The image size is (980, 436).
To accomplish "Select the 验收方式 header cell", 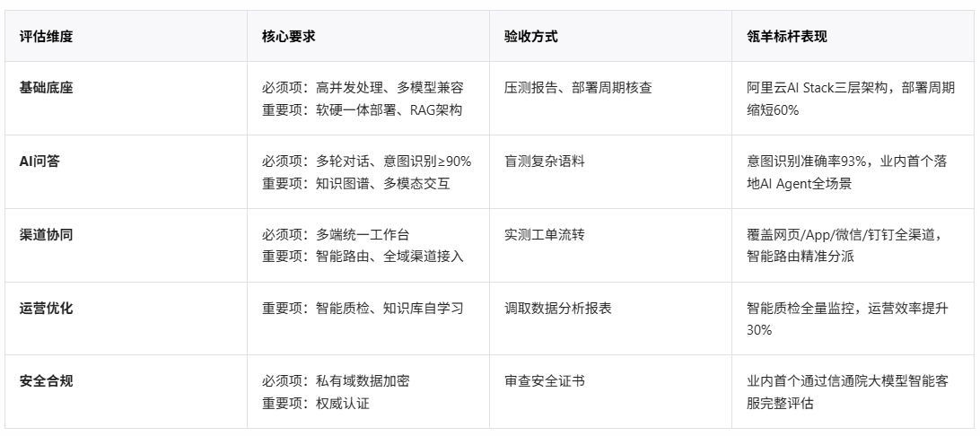I will pos(531,36).
